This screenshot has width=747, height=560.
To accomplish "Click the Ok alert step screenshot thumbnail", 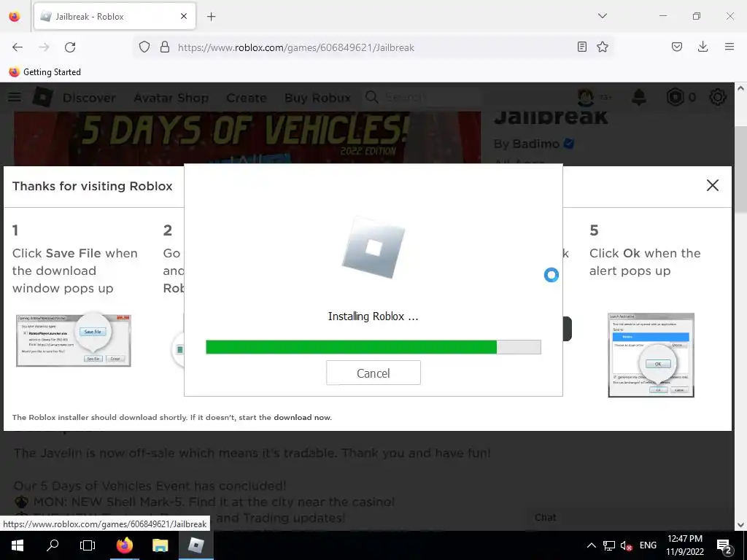I will click(651, 355).
